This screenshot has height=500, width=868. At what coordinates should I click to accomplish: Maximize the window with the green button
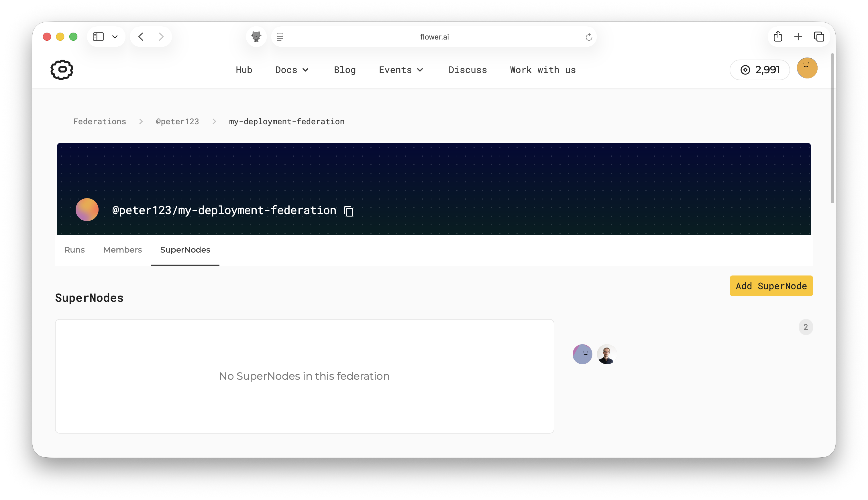tap(73, 36)
